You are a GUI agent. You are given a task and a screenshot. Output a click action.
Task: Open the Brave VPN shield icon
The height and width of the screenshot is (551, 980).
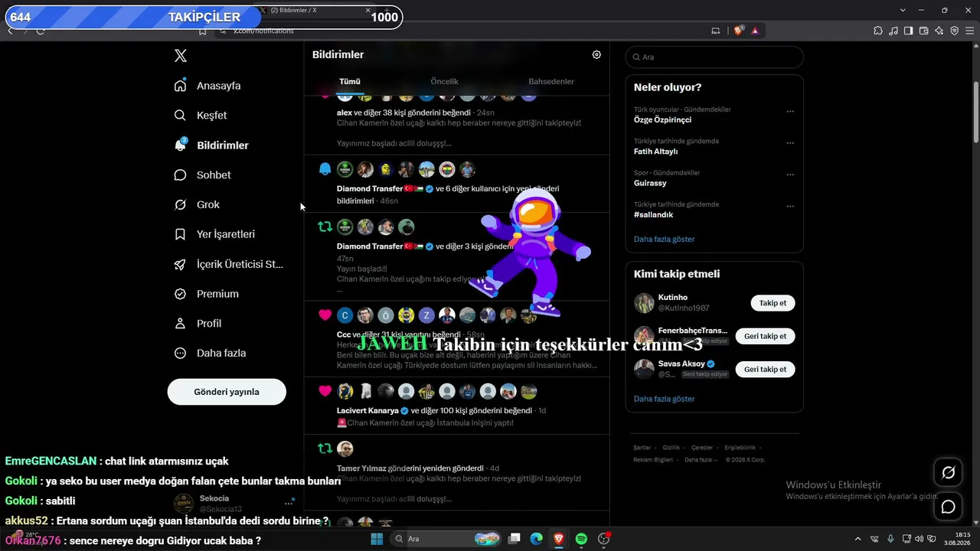pos(955,31)
